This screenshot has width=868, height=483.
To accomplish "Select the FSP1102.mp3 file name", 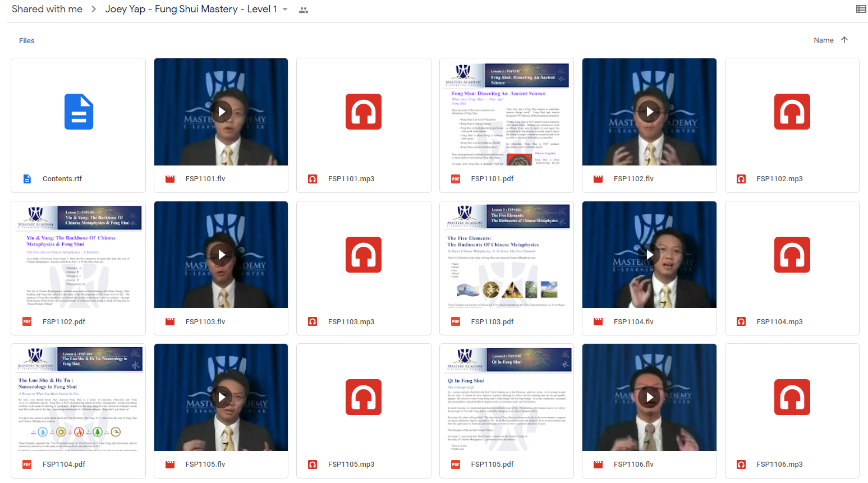I will pyautogui.click(x=779, y=179).
